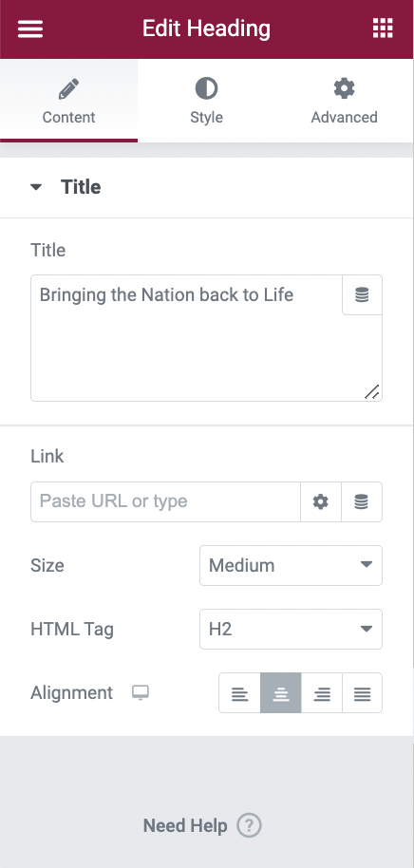Image resolution: width=414 pixels, height=868 pixels.
Task: Open the widgets grid panel
Action: click(x=383, y=28)
